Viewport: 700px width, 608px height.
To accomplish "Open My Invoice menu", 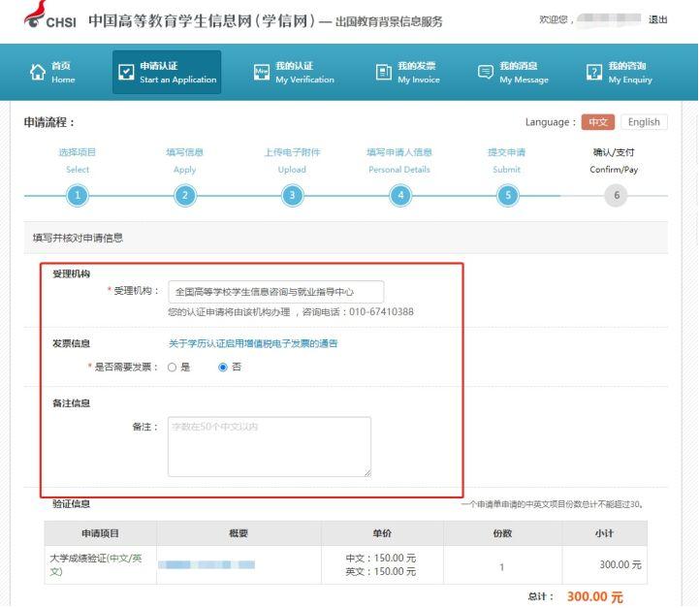I will point(407,73).
